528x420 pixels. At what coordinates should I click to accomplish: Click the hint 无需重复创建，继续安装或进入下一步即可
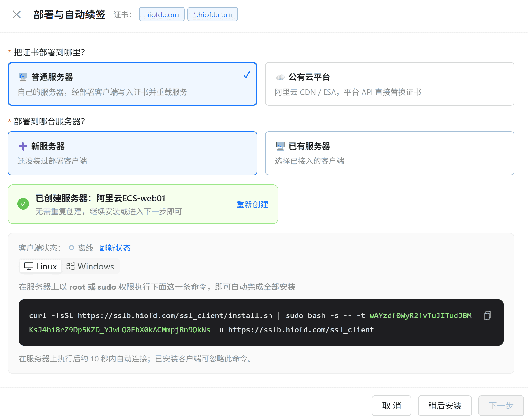point(109,211)
